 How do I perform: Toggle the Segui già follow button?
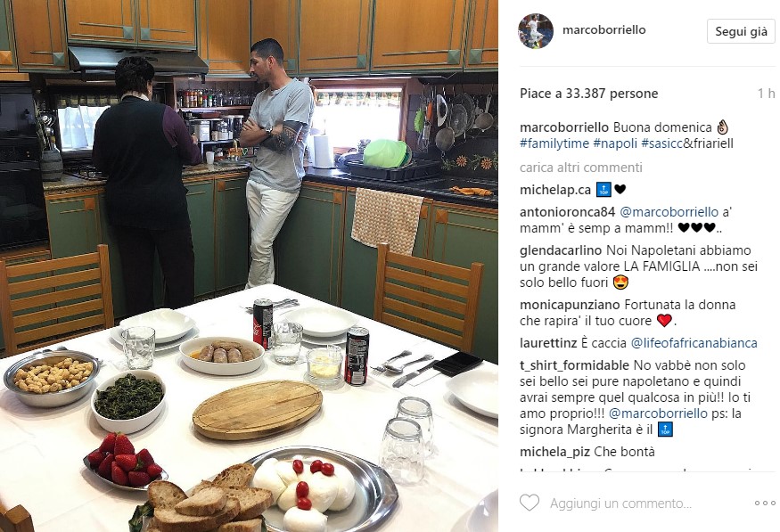pyautogui.click(x=741, y=31)
